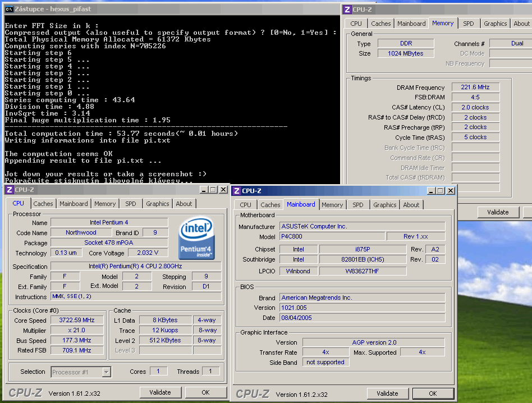Click the memory Size value 1024 MBytes

[x=406, y=53]
